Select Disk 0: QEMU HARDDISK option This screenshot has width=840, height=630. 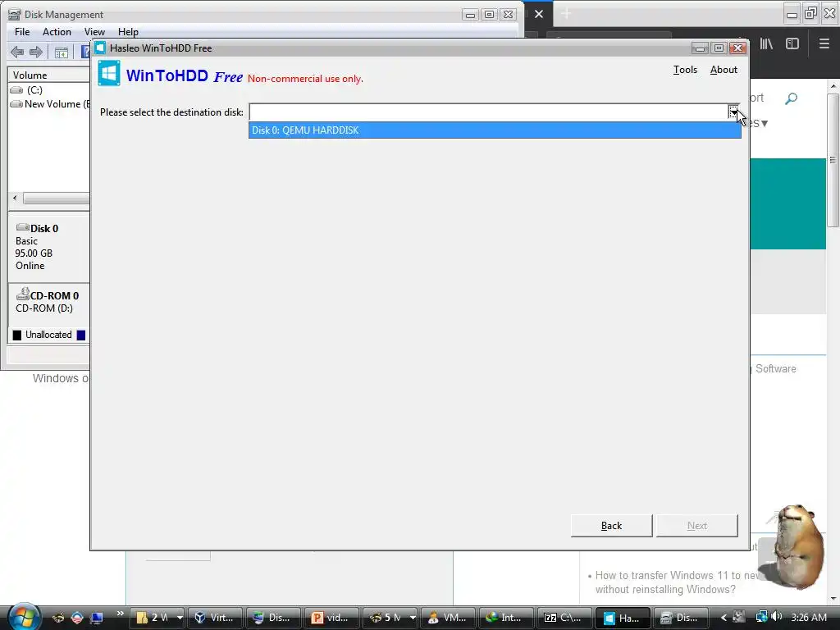pyautogui.click(x=495, y=130)
